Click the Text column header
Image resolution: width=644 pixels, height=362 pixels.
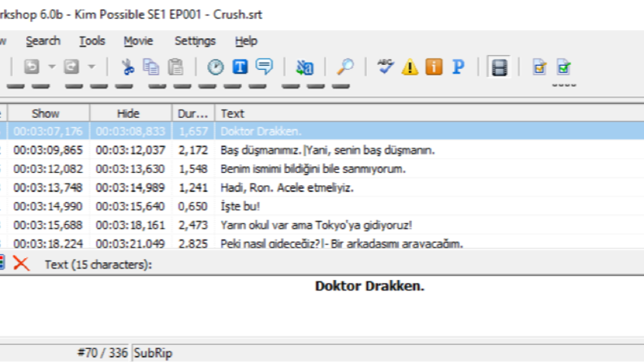pos(429,114)
